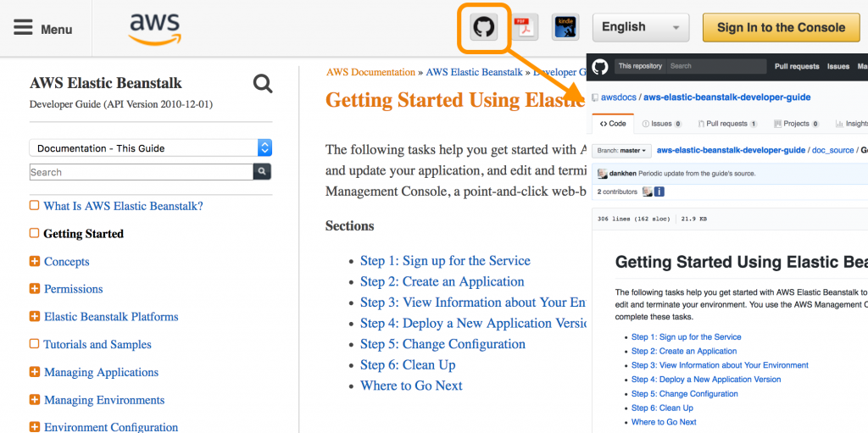Screen dimensions: 868x433
Task: Open aws-elastic-beanstalk-developer-guide repo title link
Action: coord(726,97)
